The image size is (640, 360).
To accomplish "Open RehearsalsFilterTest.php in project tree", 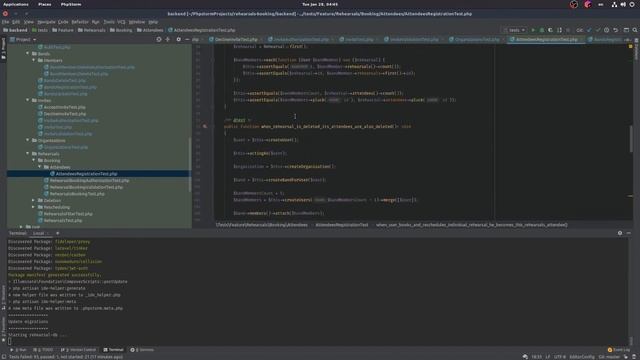I will pos(68,213).
